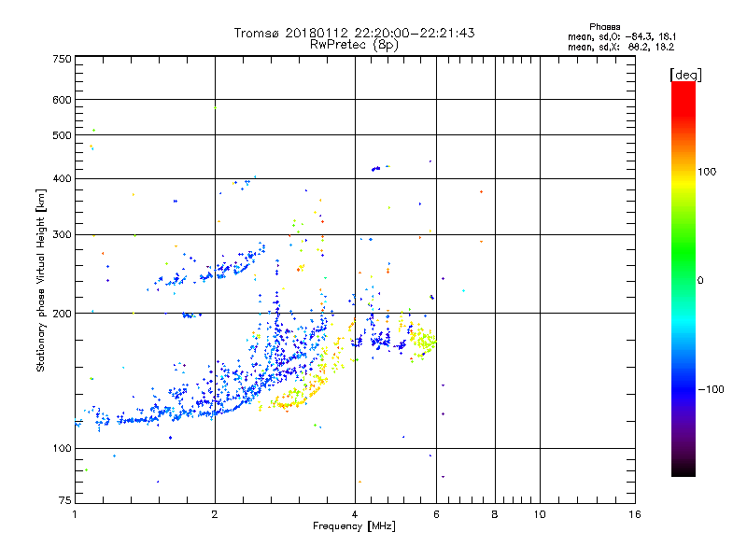Click the 'Phases' header label
This screenshot has width=747, height=560.
pyautogui.click(x=604, y=27)
